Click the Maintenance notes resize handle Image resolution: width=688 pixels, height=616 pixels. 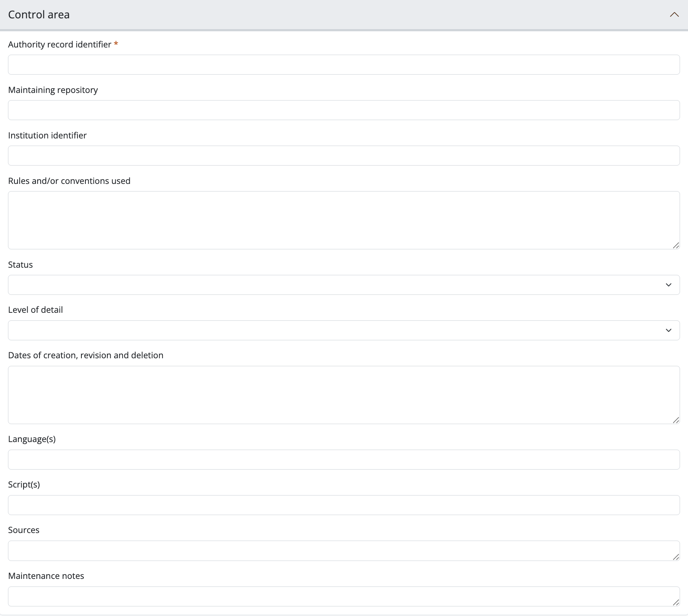[676, 602]
